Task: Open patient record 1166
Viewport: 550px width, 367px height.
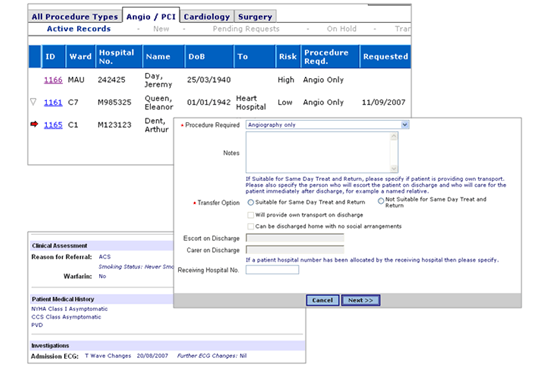Action: [53, 80]
